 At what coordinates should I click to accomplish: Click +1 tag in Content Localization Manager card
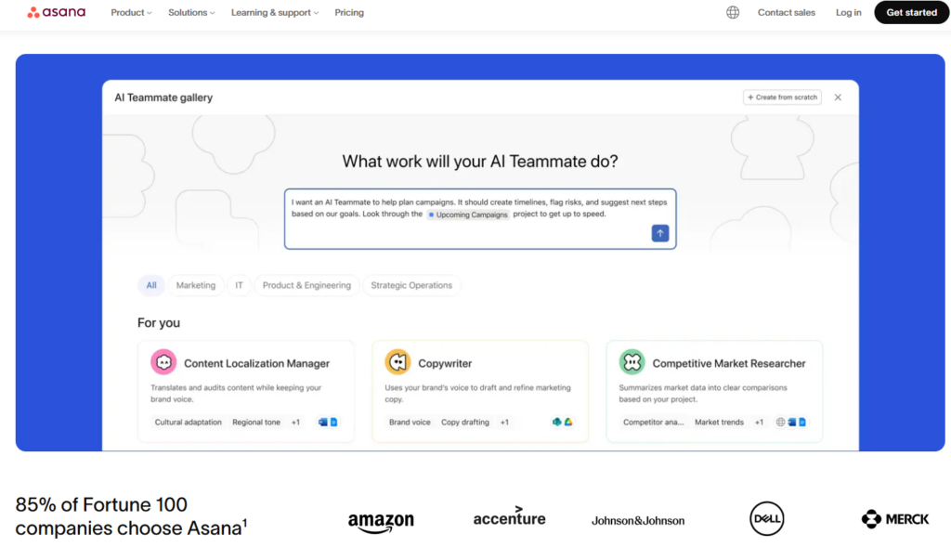(x=295, y=423)
